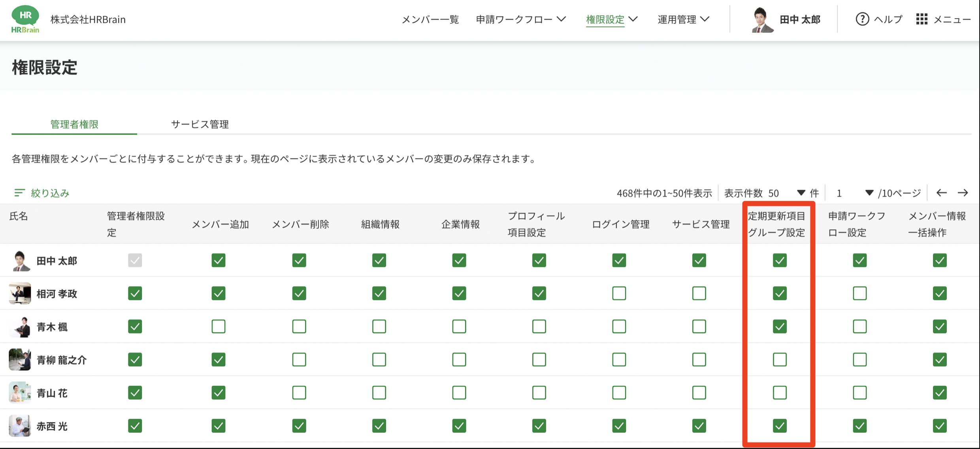Uncheck プロフィール項目設定 for 田中 太郎
The width and height of the screenshot is (980, 449).
539,260
